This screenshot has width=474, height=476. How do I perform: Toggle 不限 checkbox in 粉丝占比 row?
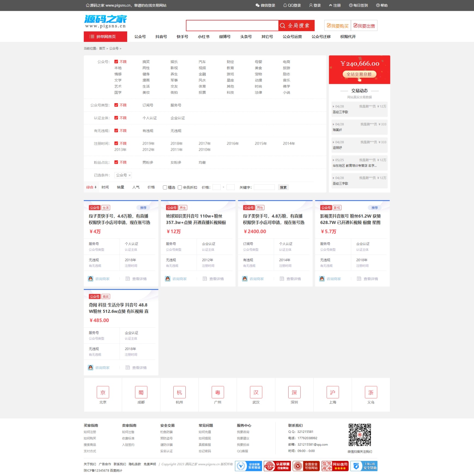tap(116, 162)
